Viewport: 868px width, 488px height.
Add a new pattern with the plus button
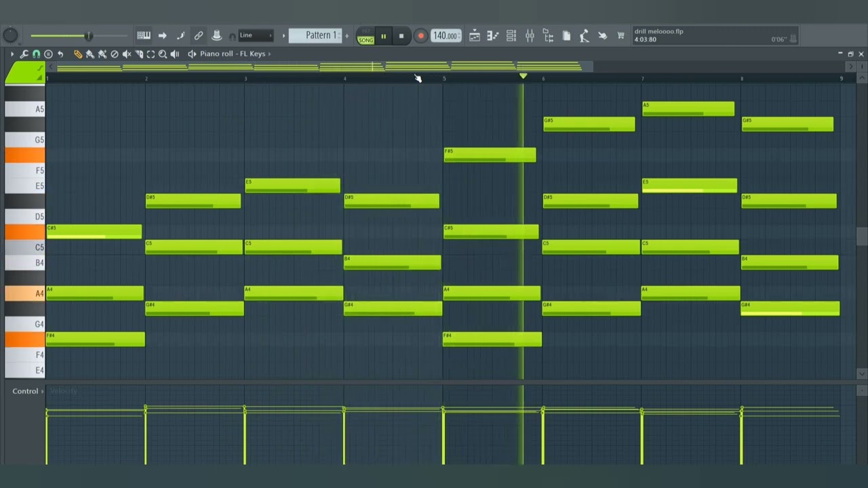click(347, 35)
